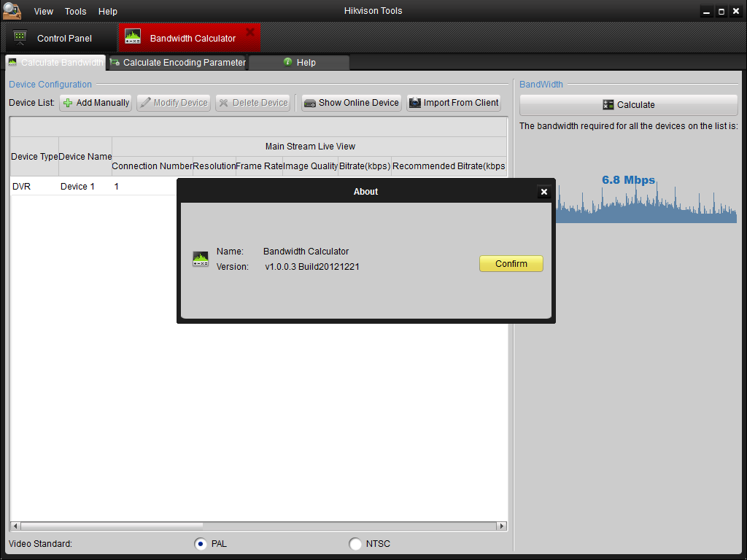Click the device icon on Show Online Device

309,104
